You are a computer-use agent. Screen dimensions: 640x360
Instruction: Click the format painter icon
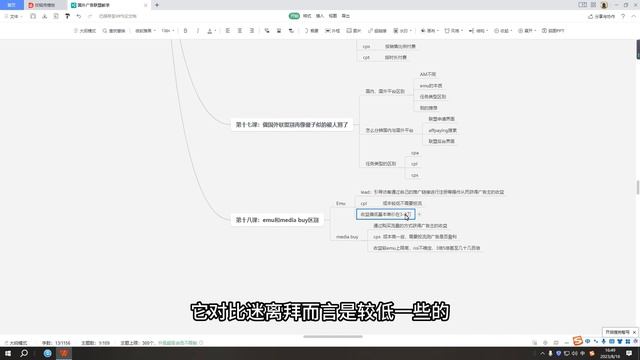(x=67, y=16)
